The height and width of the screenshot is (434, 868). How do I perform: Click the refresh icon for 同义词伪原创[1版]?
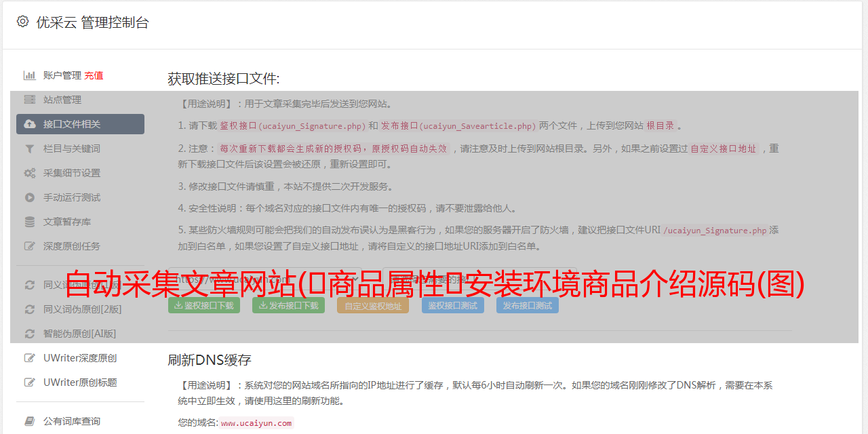pos(29,285)
